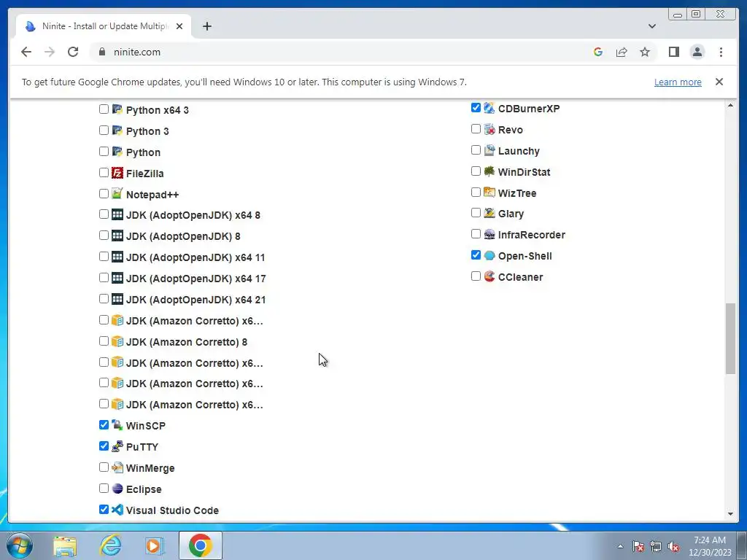Uncheck the Visual Studio Code checkbox
The width and height of the screenshot is (747, 560).
pos(104,509)
